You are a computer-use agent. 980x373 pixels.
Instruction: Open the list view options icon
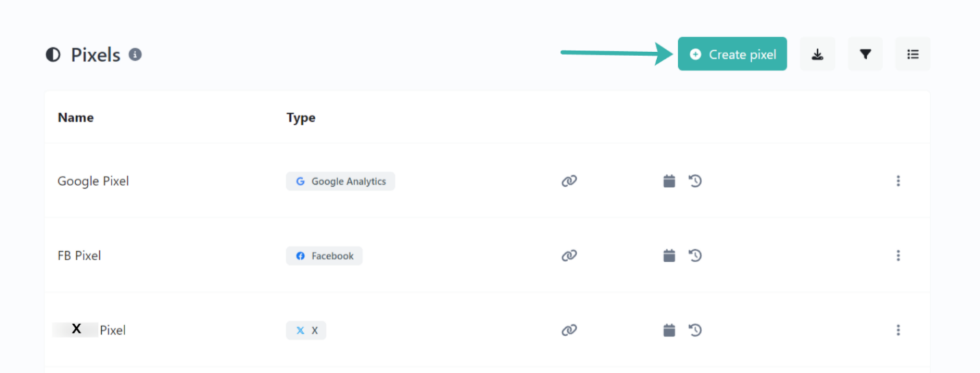(912, 54)
